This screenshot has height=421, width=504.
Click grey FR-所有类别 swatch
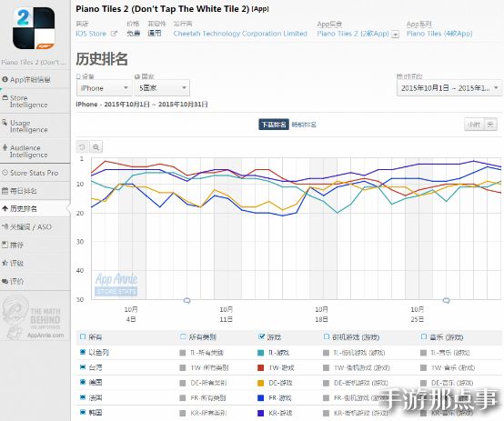pos(183,398)
